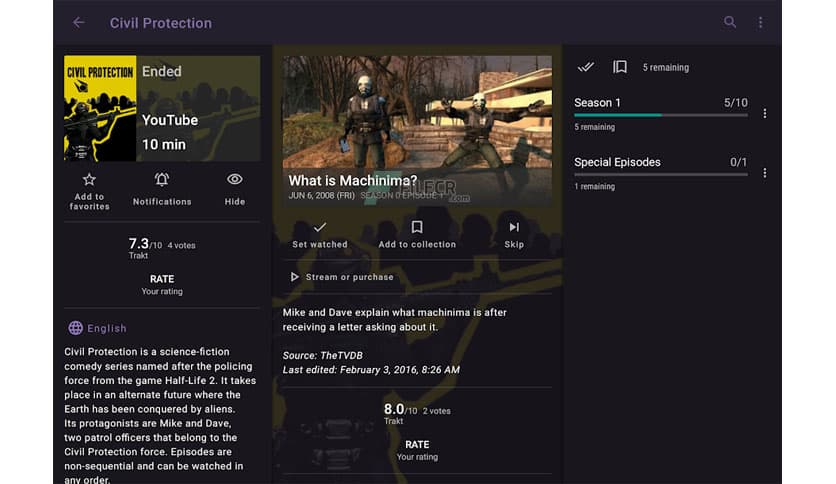The height and width of the screenshot is (484, 836).
Task: Select the English language globe icon
Action: (76, 328)
